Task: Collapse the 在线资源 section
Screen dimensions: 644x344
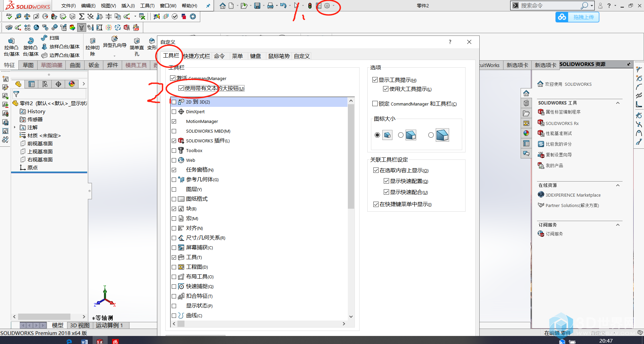Action: pos(618,185)
